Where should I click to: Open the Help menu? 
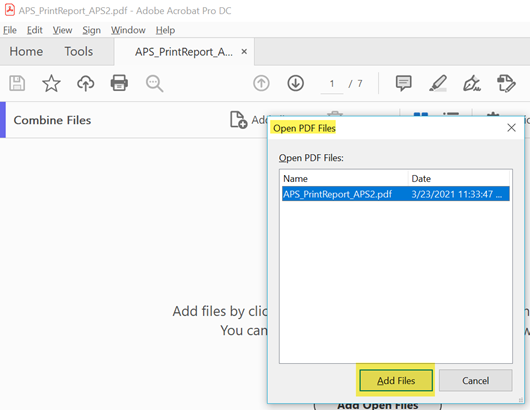(165, 30)
